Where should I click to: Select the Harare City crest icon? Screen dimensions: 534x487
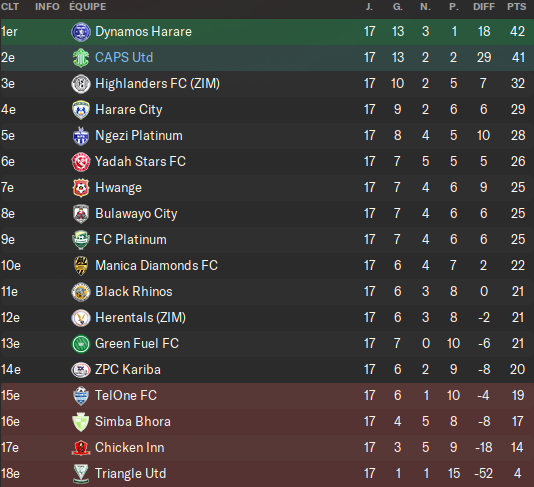click(81, 110)
